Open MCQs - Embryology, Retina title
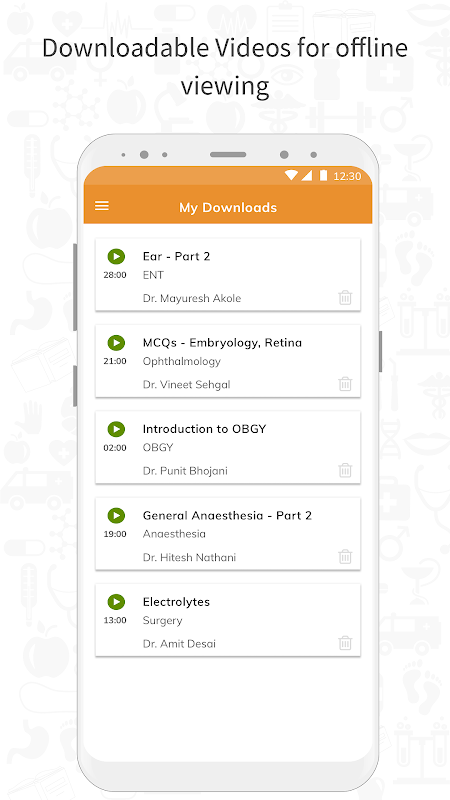 coord(222,343)
